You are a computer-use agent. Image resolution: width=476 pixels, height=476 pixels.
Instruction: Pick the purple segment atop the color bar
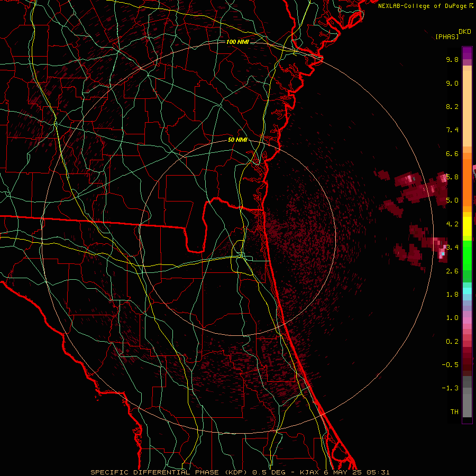click(467, 53)
